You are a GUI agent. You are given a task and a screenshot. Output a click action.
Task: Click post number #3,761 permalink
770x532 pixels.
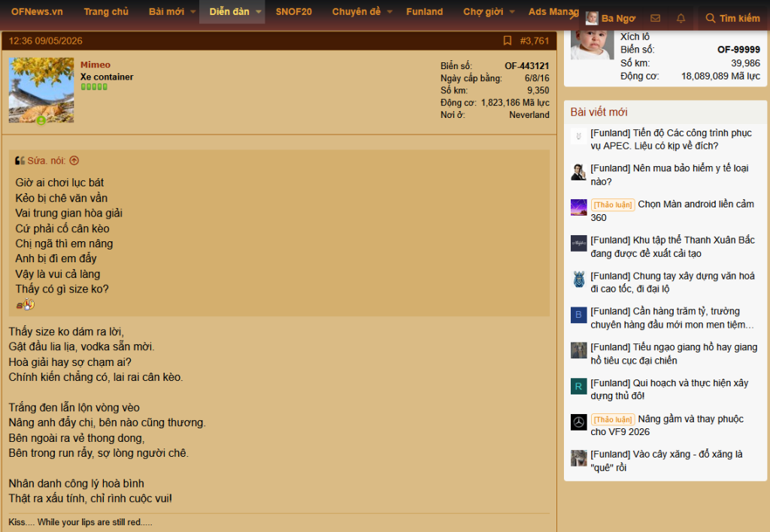pyautogui.click(x=535, y=41)
